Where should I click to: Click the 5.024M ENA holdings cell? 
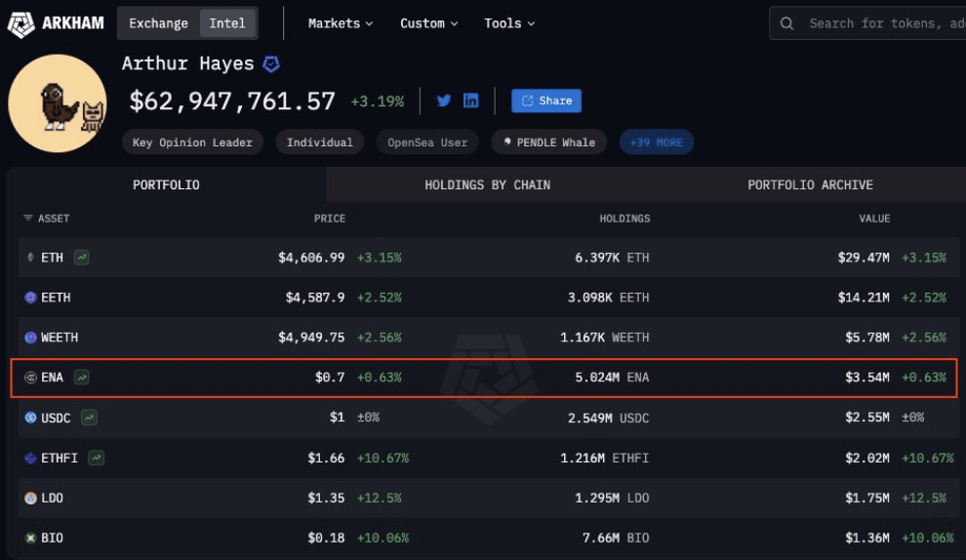pyautogui.click(x=612, y=377)
